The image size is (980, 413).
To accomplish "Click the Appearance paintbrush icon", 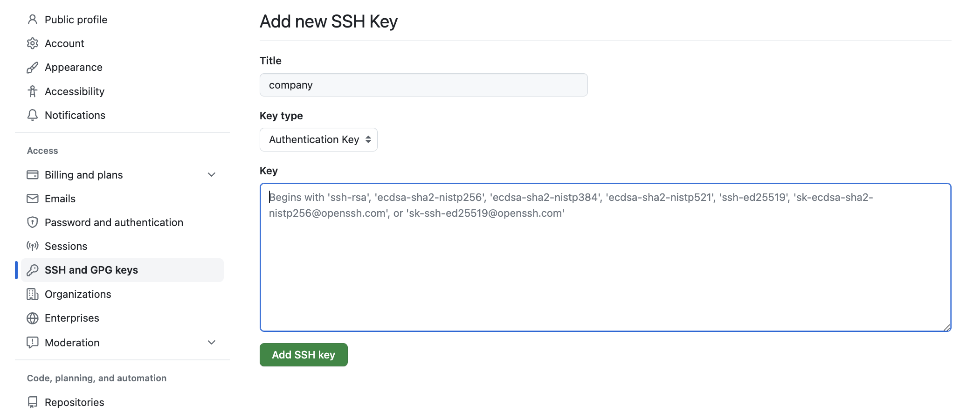I will coord(32,68).
